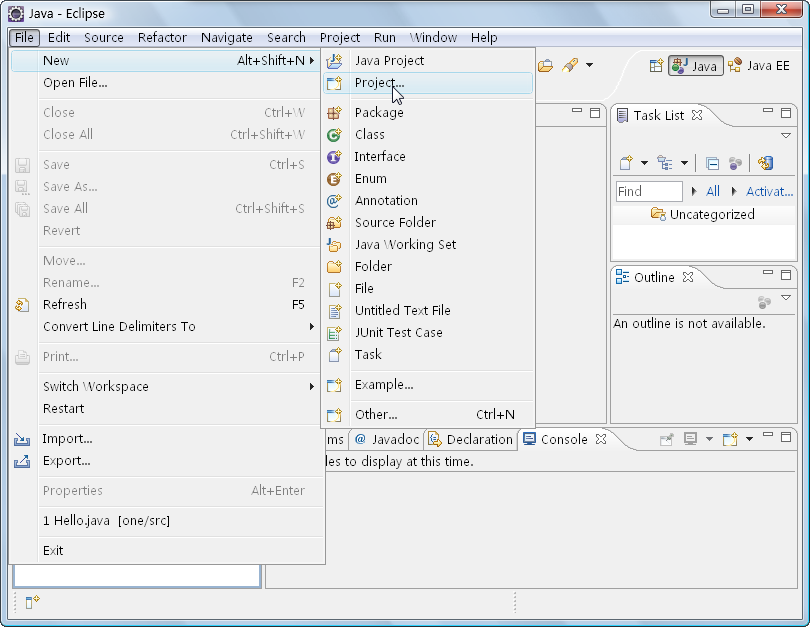The height and width of the screenshot is (627, 810).
Task: Minimize the Task List view panel
Action: point(767,112)
